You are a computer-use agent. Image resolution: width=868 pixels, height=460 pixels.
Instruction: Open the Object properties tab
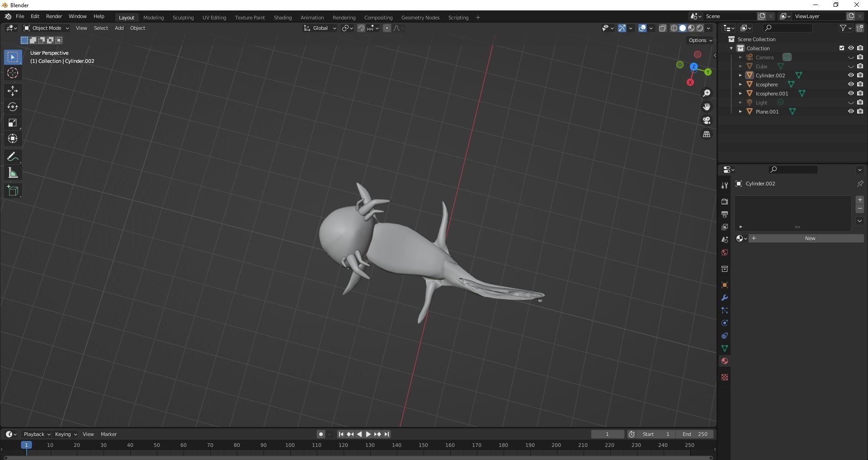tap(725, 285)
